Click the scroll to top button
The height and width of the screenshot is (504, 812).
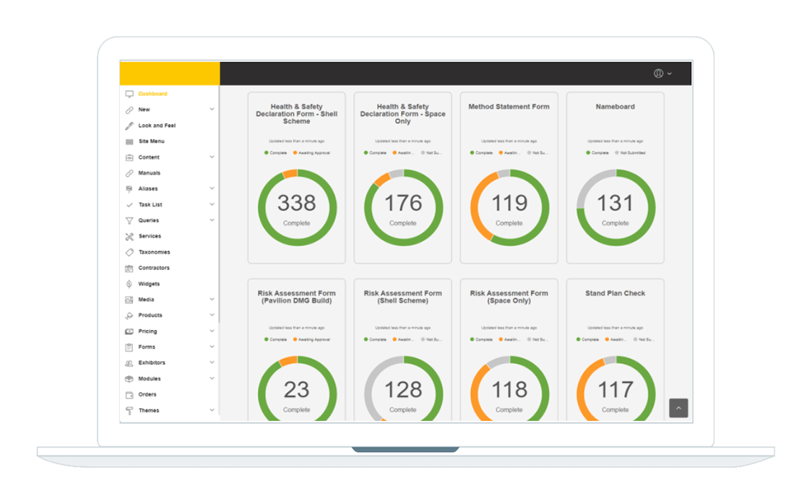pyautogui.click(x=678, y=408)
